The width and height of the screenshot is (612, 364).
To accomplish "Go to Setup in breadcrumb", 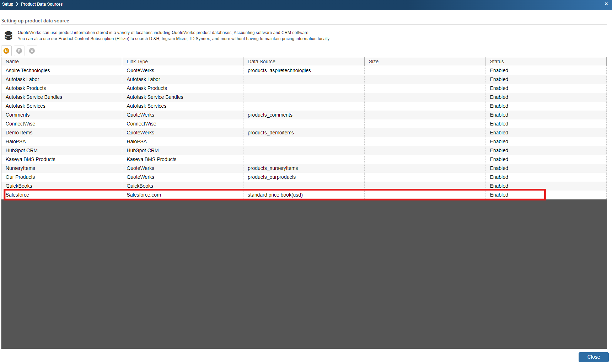I will coord(7,4).
